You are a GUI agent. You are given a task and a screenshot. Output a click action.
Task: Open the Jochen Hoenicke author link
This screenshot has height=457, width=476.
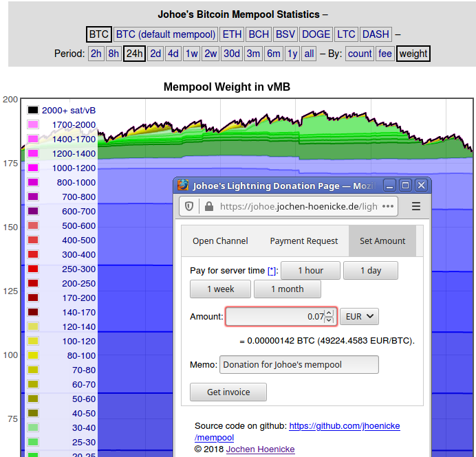(260, 449)
